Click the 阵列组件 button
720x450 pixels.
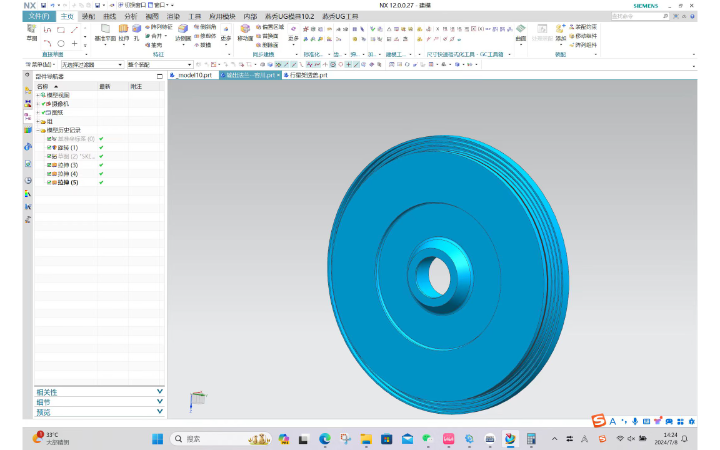click(583, 45)
